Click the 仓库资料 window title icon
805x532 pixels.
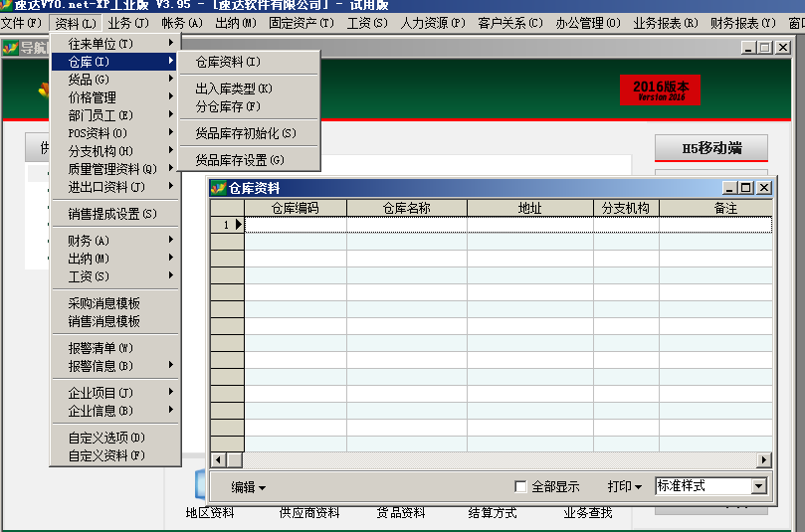click(x=218, y=188)
